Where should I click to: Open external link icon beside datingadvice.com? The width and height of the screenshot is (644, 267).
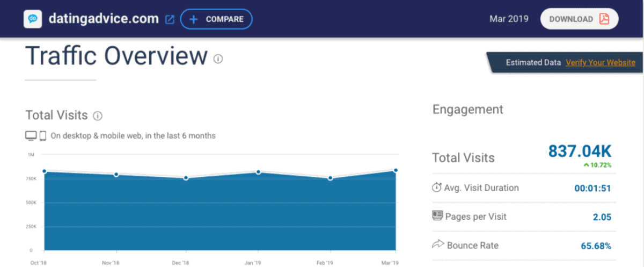[170, 19]
